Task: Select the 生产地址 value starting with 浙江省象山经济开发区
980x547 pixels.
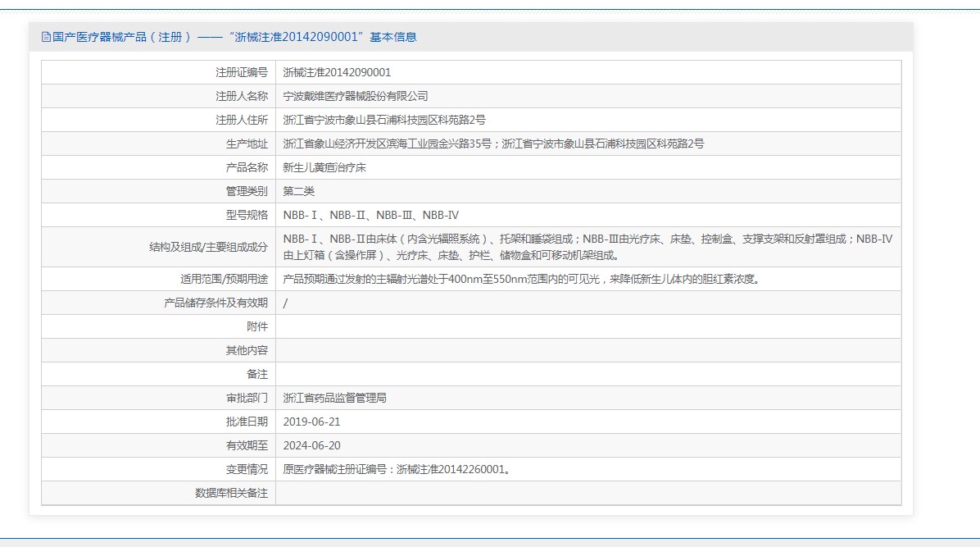Action: 494,144
